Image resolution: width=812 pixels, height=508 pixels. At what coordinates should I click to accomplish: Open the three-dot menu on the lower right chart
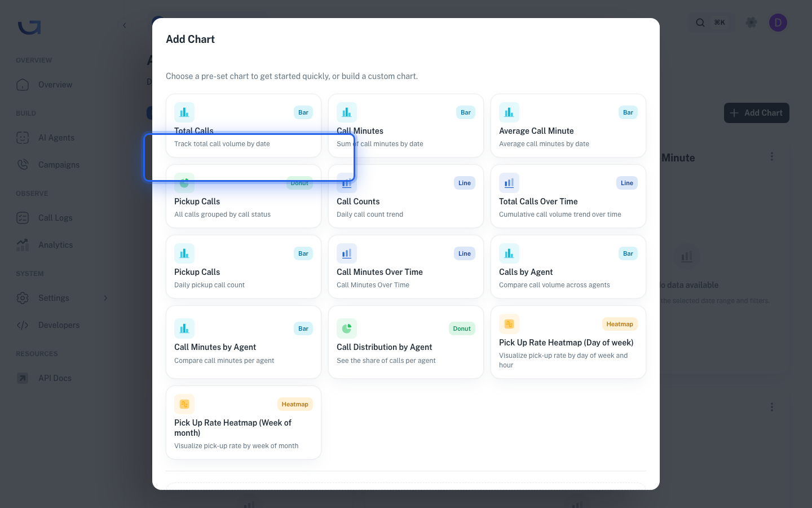click(x=772, y=407)
